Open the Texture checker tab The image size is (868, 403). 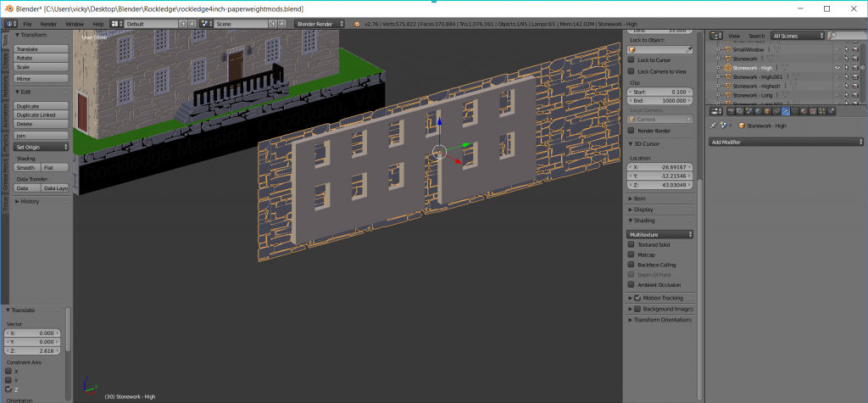(x=813, y=111)
